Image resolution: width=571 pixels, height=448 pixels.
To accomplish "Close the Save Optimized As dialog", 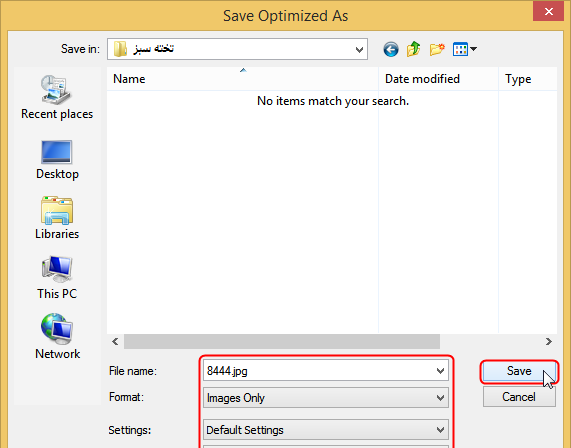I will click(548, 12).
